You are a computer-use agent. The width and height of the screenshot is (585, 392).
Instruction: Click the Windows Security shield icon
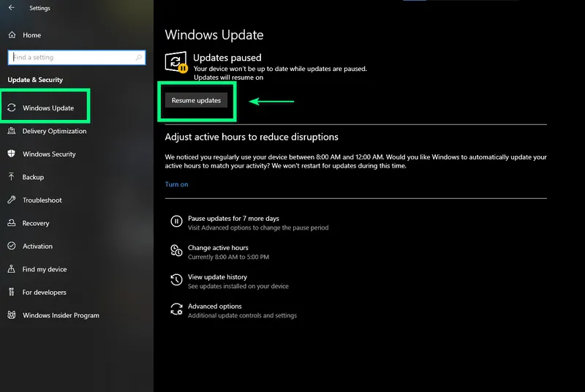11,154
